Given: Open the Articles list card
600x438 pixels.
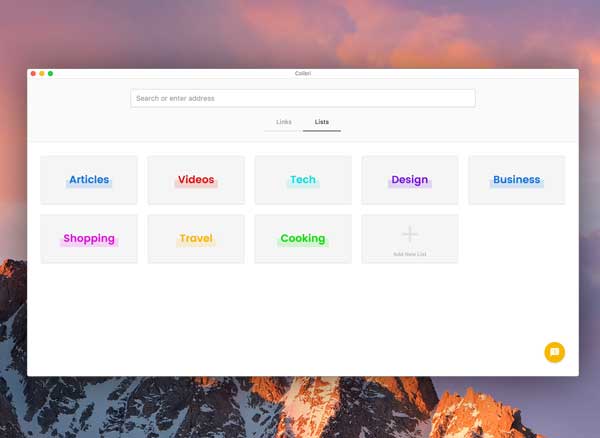Looking at the screenshot, I should 89,180.
